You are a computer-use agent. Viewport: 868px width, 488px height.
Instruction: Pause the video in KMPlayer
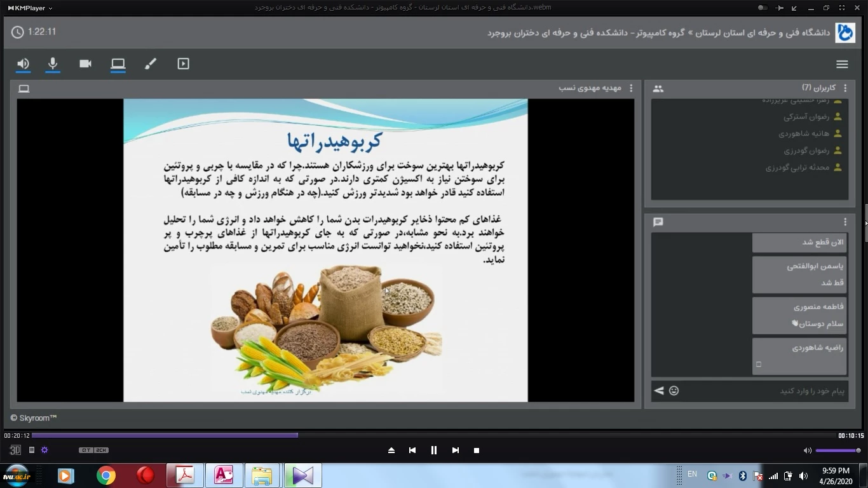434,450
